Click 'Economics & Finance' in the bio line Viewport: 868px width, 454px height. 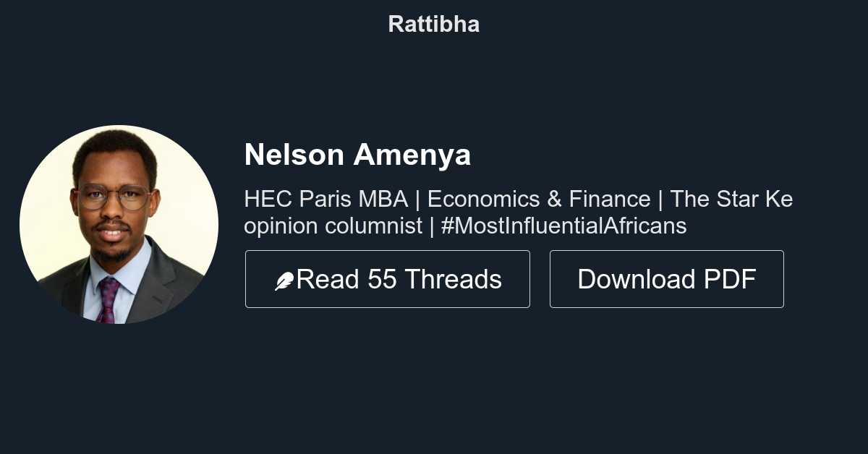coord(540,199)
